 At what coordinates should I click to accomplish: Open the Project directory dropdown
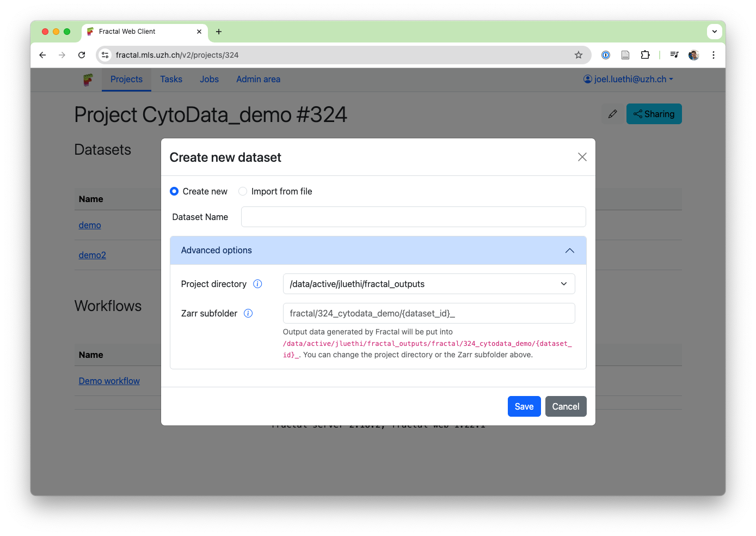tap(428, 284)
